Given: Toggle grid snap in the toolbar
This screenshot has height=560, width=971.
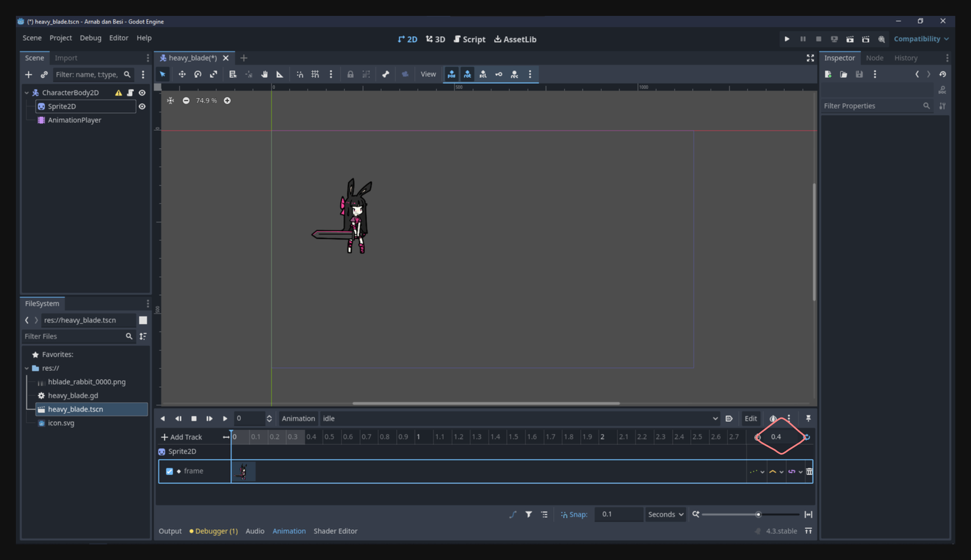Looking at the screenshot, I should pos(315,74).
